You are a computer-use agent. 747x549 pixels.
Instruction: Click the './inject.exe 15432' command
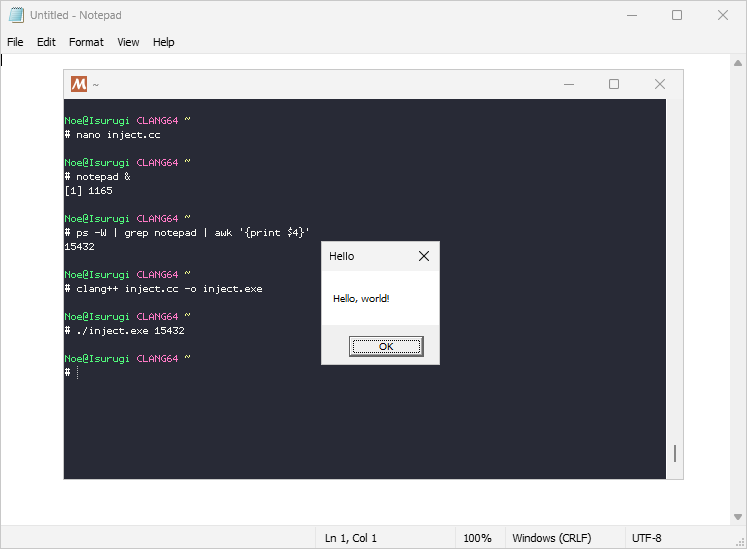coord(124,331)
